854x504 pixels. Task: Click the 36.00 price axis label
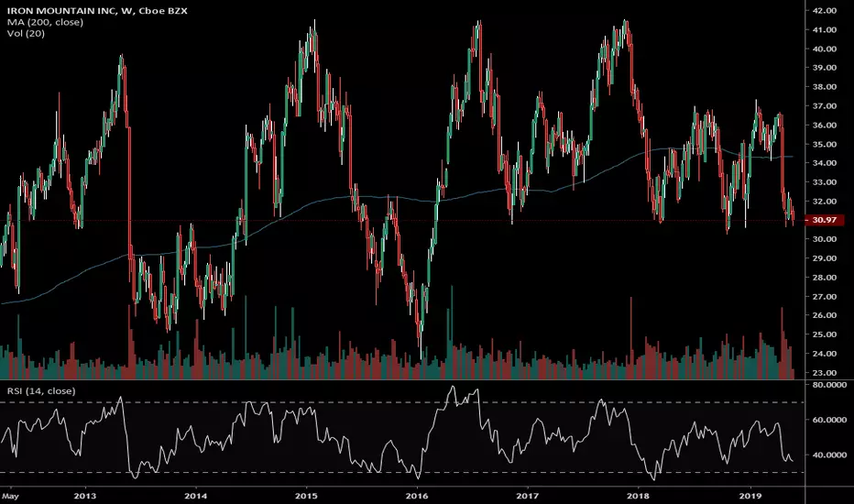pyautogui.click(x=824, y=126)
